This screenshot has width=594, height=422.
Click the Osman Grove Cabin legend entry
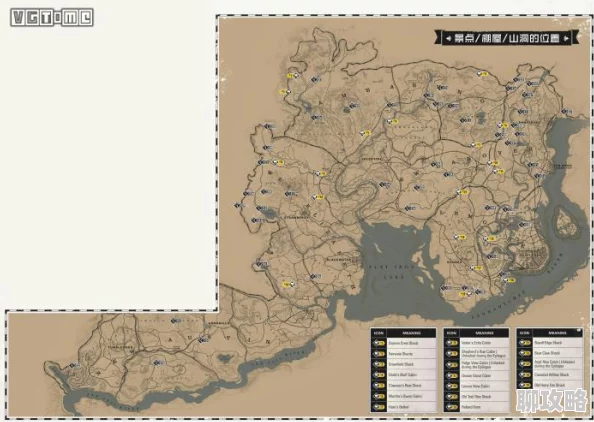pos(476,376)
